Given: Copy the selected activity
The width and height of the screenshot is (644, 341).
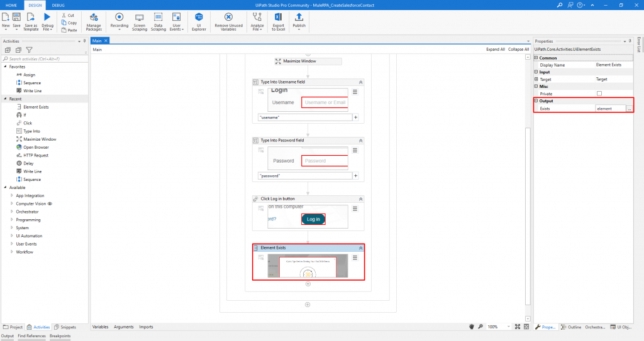Looking at the screenshot, I should [x=69, y=23].
